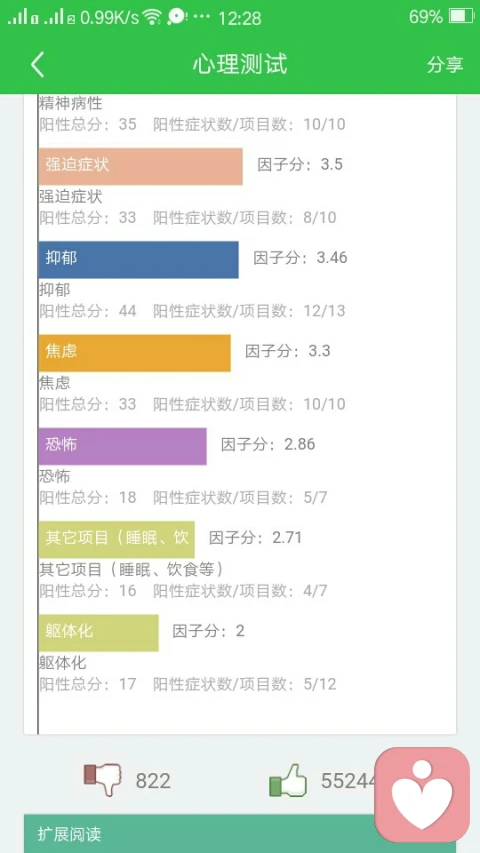
Task: Tap the WiFi status bar icon
Action: click(x=152, y=17)
